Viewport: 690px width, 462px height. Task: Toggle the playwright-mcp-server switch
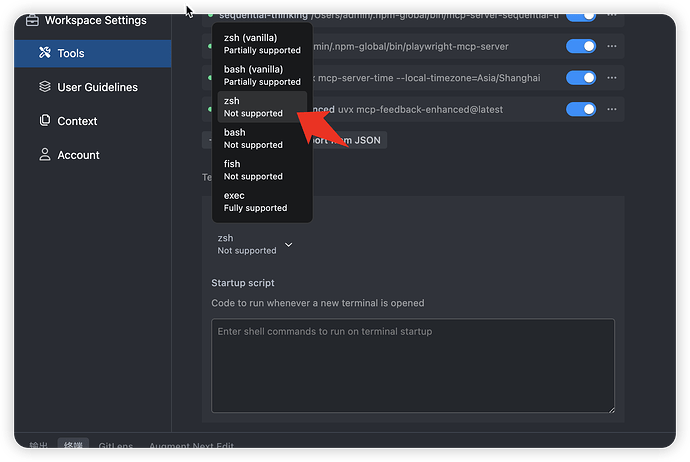(581, 46)
